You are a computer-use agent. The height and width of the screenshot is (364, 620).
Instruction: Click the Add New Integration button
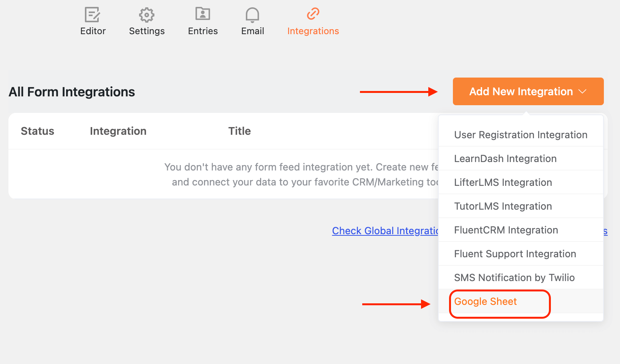pos(528,91)
